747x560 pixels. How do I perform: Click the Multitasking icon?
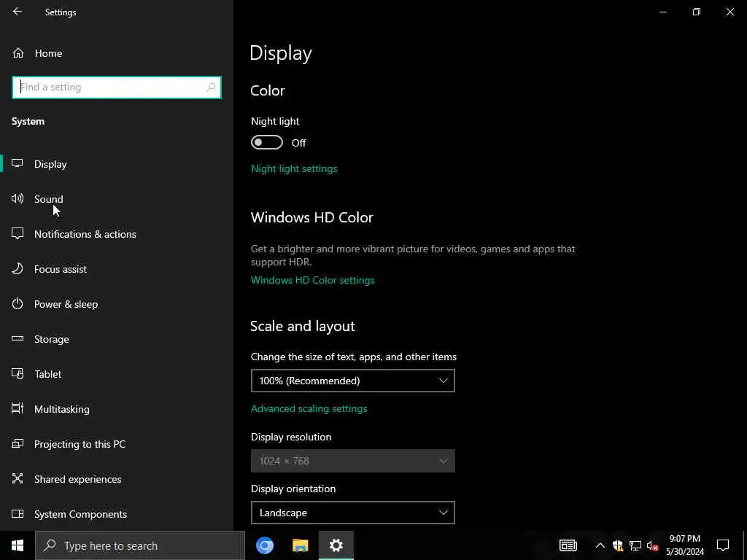coord(18,408)
